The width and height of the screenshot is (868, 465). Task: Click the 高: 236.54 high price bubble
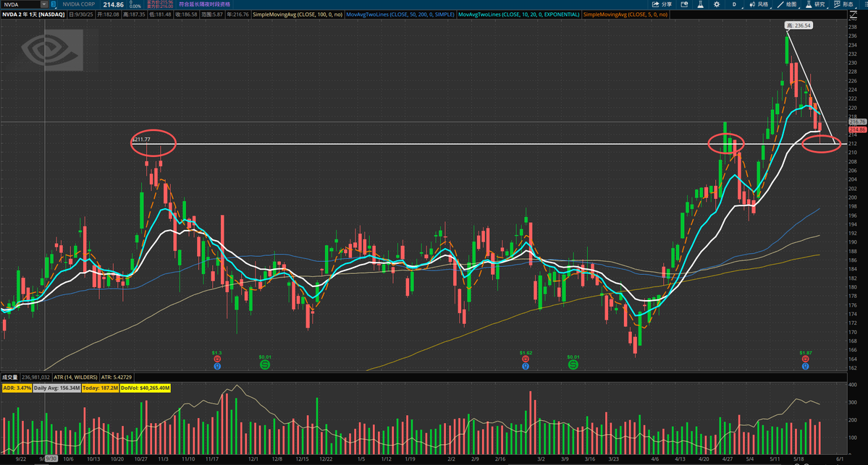coord(799,25)
